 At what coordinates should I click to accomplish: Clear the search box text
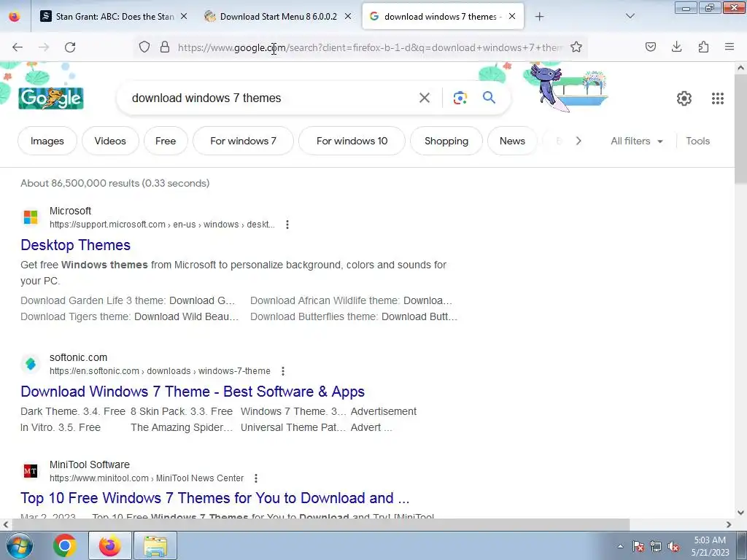pyautogui.click(x=424, y=98)
